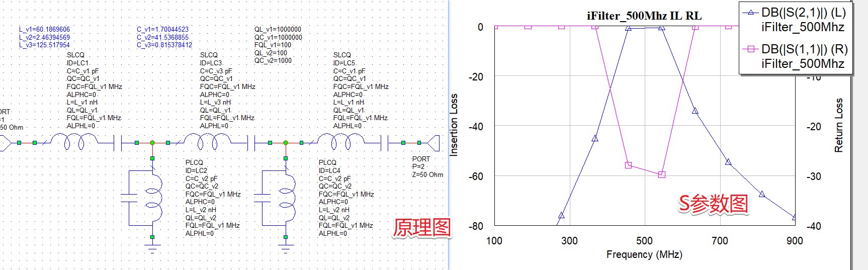
Task: Click the pink S11 marker near -30 dB
Action: click(x=662, y=174)
